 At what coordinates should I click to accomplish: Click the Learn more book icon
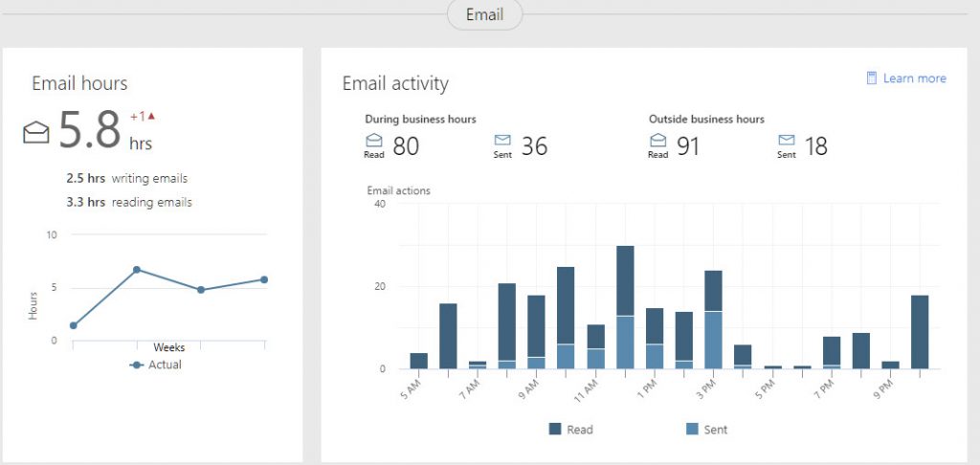pyautogui.click(x=872, y=78)
